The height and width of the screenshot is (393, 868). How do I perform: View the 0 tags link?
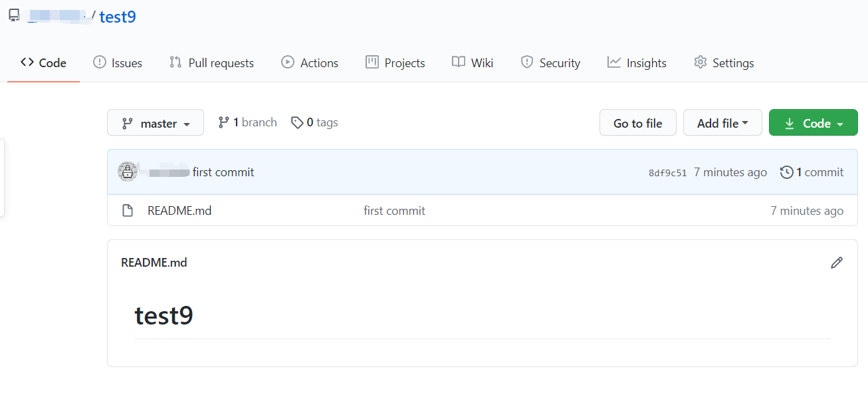click(314, 122)
